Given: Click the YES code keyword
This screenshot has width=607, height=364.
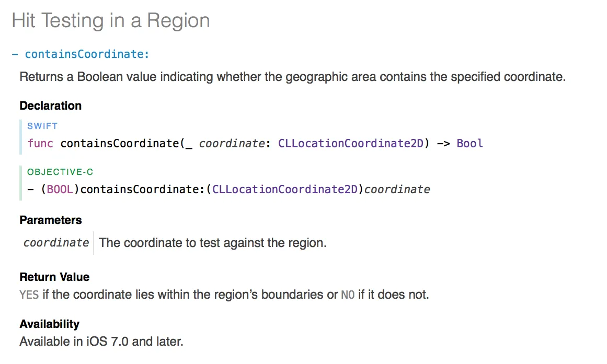Looking at the screenshot, I should 29,295.
